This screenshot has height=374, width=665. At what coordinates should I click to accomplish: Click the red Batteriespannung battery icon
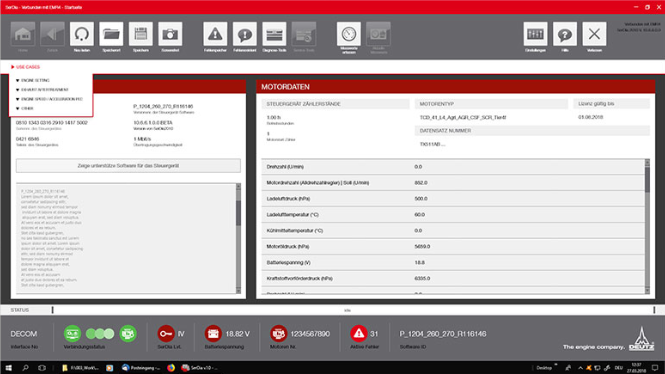click(x=213, y=334)
